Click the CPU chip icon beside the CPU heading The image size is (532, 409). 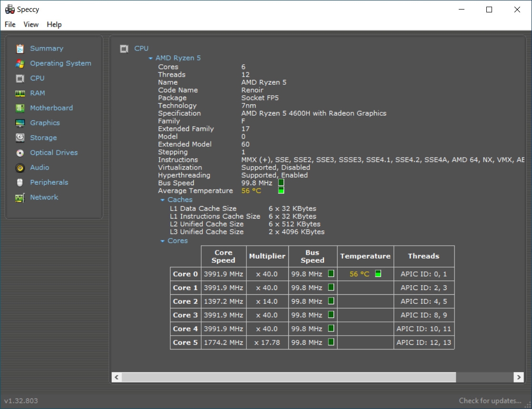click(x=124, y=49)
